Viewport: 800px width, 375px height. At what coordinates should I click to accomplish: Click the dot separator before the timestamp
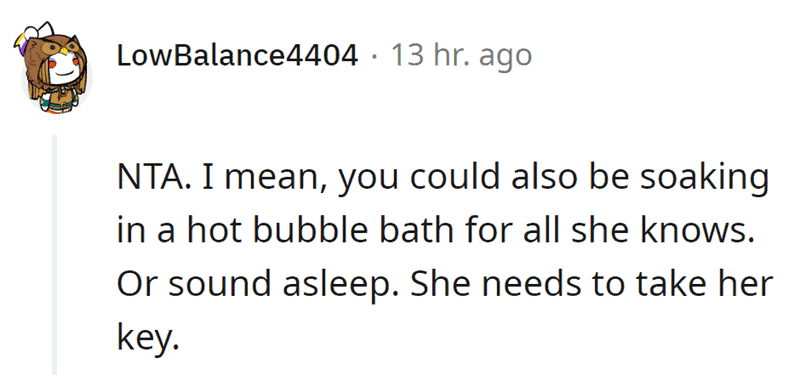point(375,57)
